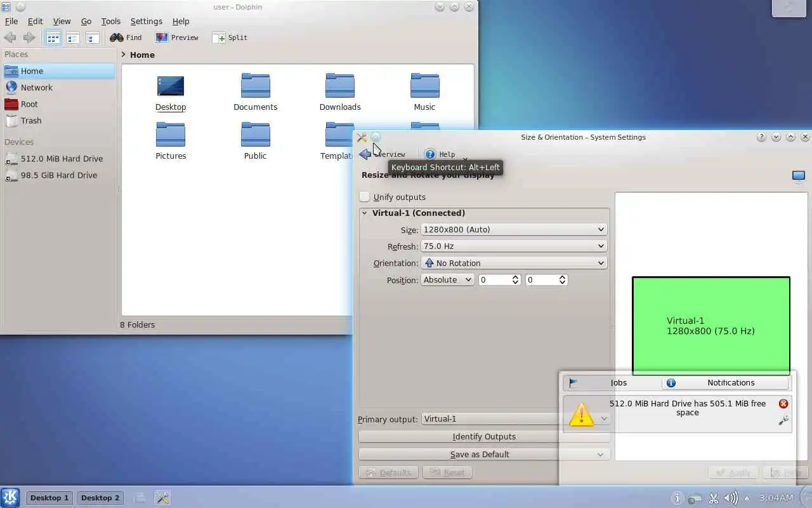Open the device notifier tray icon

(695, 498)
